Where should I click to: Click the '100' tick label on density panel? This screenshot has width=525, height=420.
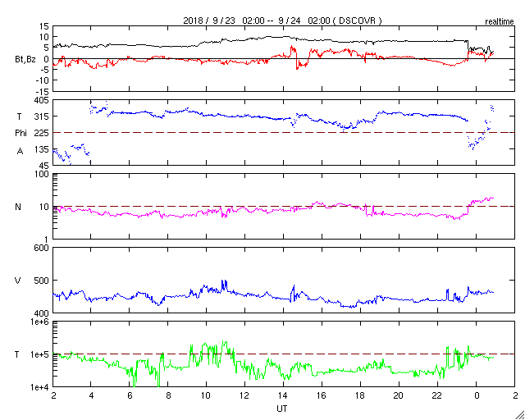tap(43, 175)
